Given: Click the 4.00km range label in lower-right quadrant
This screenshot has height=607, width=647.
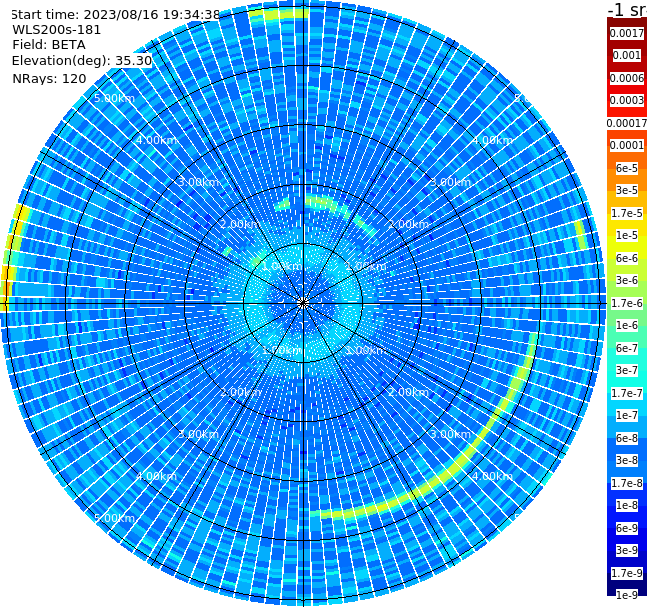Looking at the screenshot, I should pyautogui.click(x=492, y=476).
